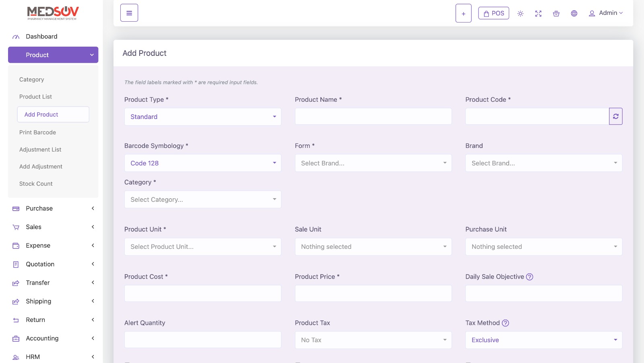Expand the Purchase sidebar menu

tap(53, 208)
